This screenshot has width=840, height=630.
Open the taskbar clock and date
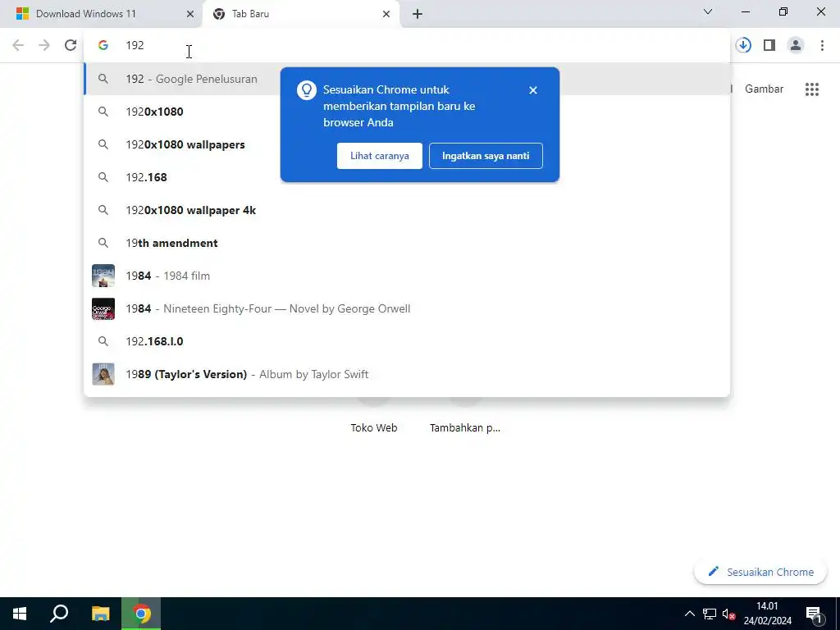tap(767, 614)
